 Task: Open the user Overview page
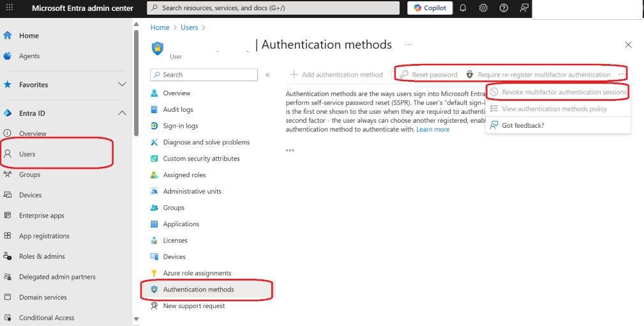(x=177, y=93)
